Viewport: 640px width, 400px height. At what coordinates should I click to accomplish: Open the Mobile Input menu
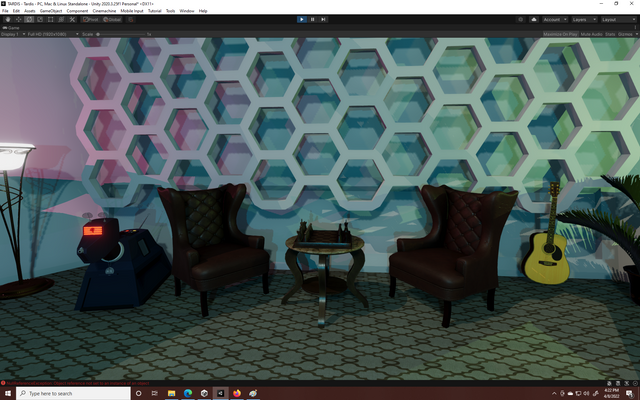coord(132,11)
